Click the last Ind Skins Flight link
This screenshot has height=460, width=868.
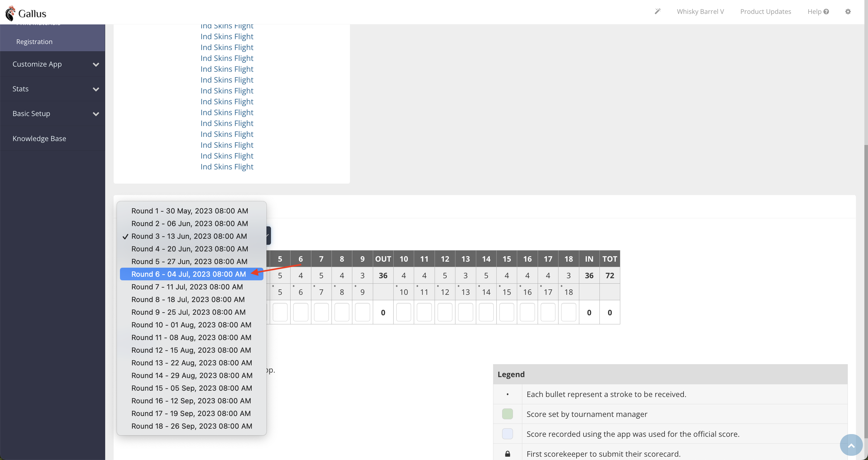227,167
